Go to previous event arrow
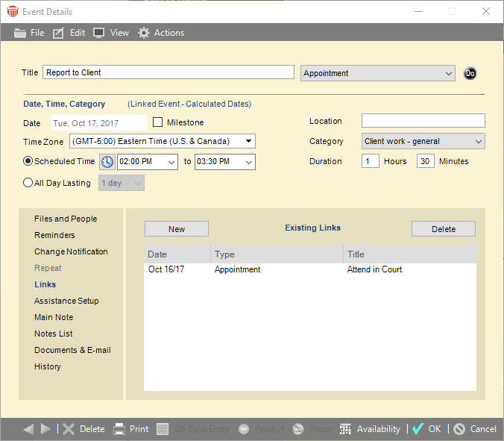Viewport: 504px width, 441px height. coord(28,429)
